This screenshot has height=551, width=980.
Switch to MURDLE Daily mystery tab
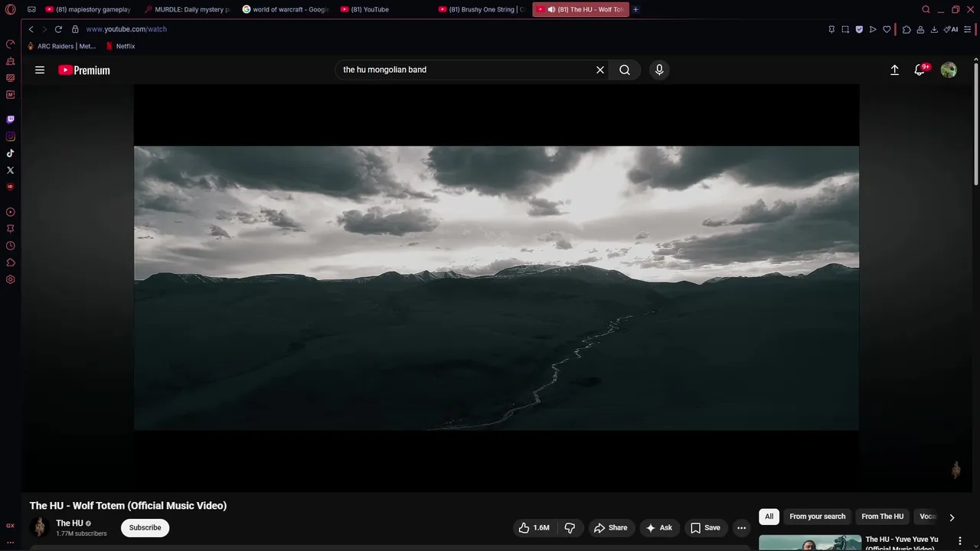[188, 9]
